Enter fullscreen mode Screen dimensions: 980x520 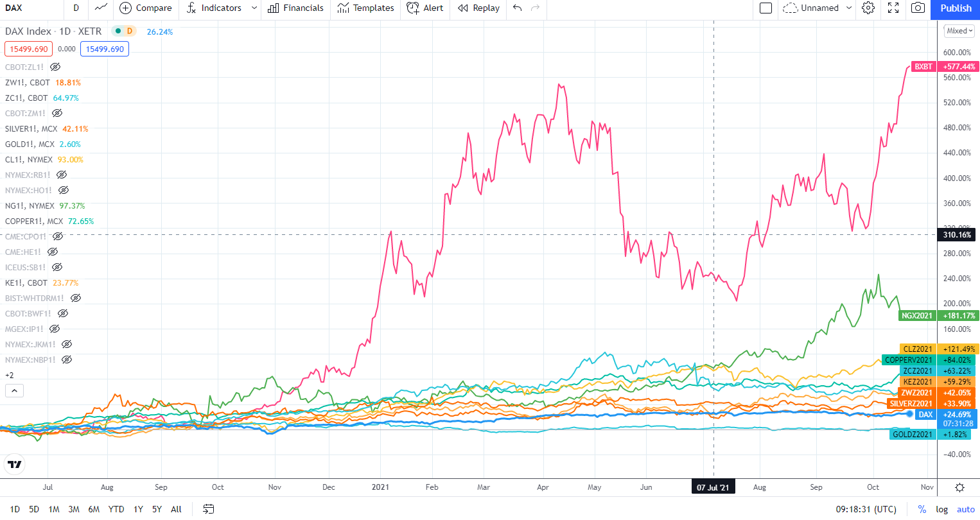pyautogui.click(x=893, y=8)
